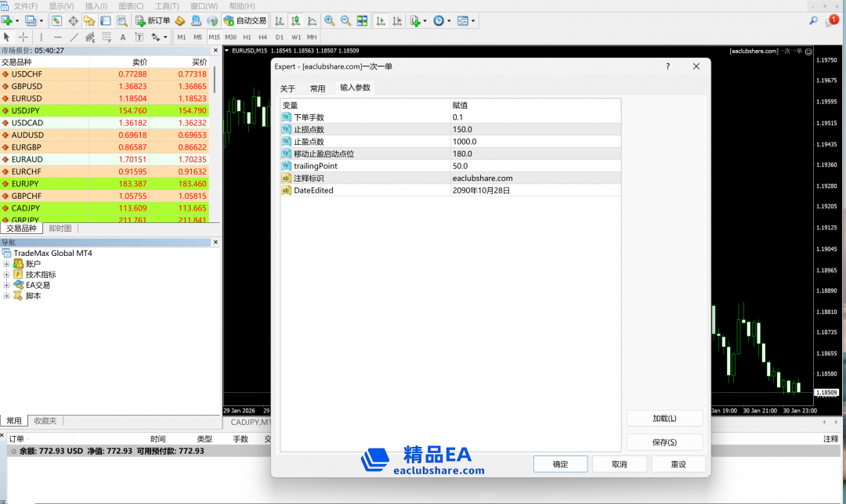Click the 加载(L) button
Viewport: 846px width, 504px height.
pos(664,419)
